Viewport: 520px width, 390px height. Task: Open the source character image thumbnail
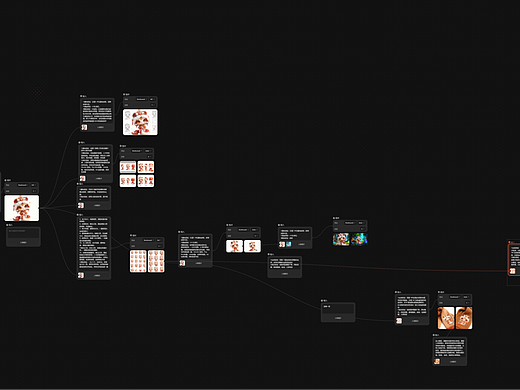[x=22, y=208]
